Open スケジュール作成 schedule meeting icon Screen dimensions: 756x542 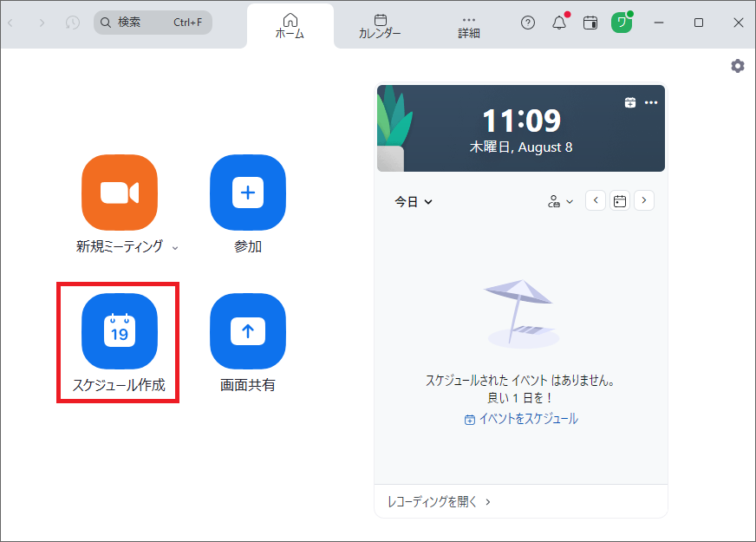click(120, 331)
